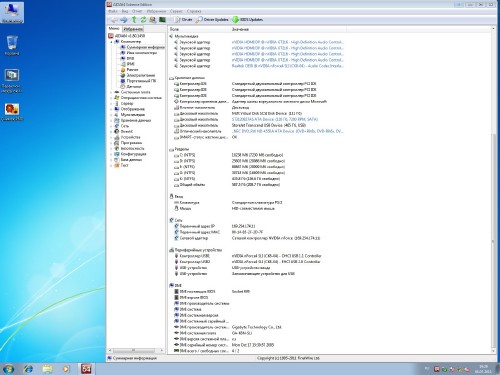The height and width of the screenshot is (375, 500).
Task: Open the Портативный ПК tree item
Action: tap(138, 81)
